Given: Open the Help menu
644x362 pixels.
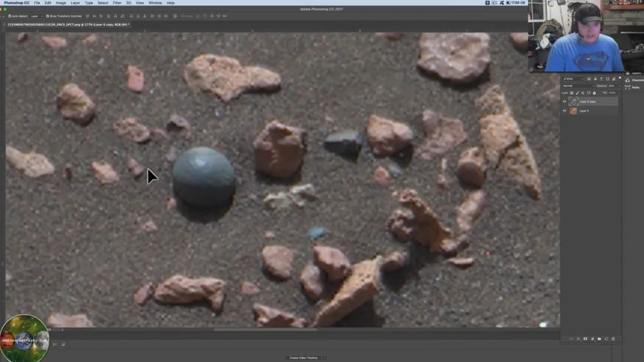Looking at the screenshot, I should pyautogui.click(x=171, y=3).
